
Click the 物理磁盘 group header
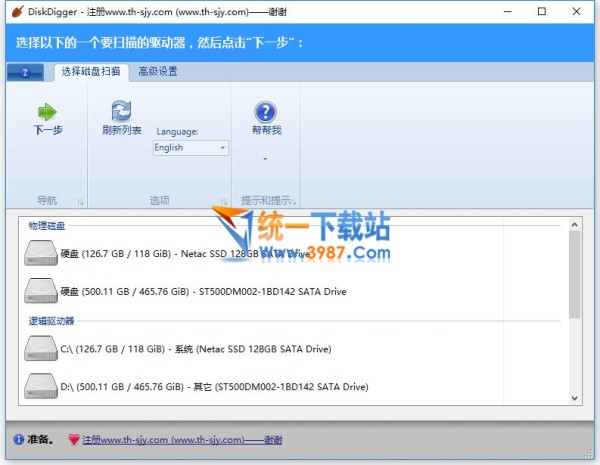click(x=47, y=225)
